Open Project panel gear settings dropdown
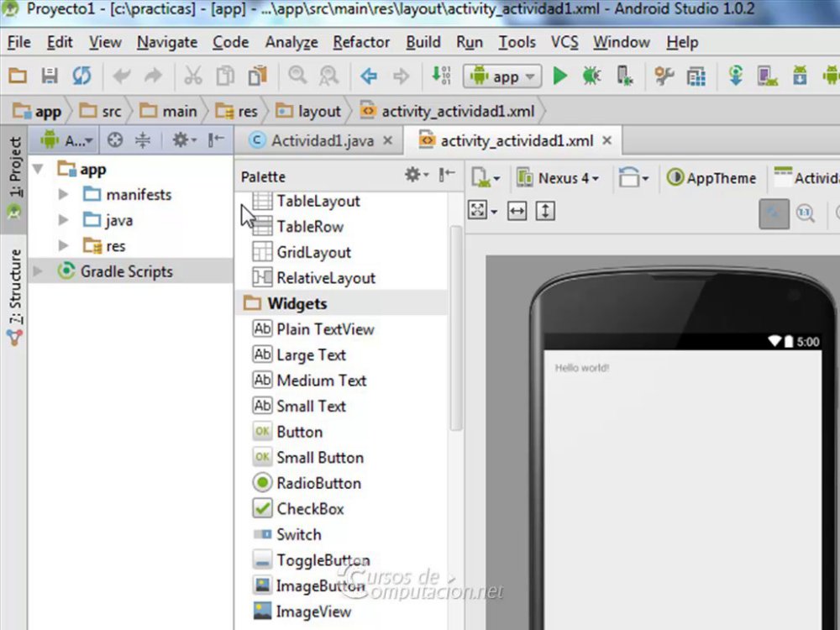 click(184, 140)
